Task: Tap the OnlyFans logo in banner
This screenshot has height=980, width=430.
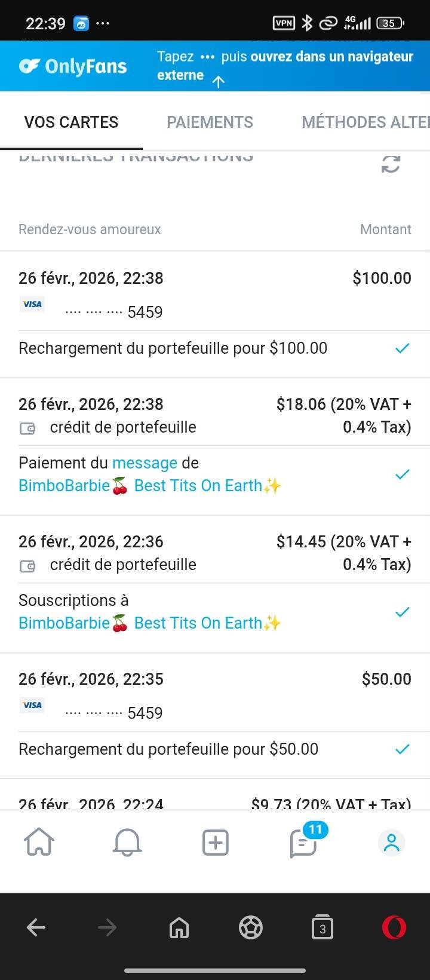Action: (73, 66)
